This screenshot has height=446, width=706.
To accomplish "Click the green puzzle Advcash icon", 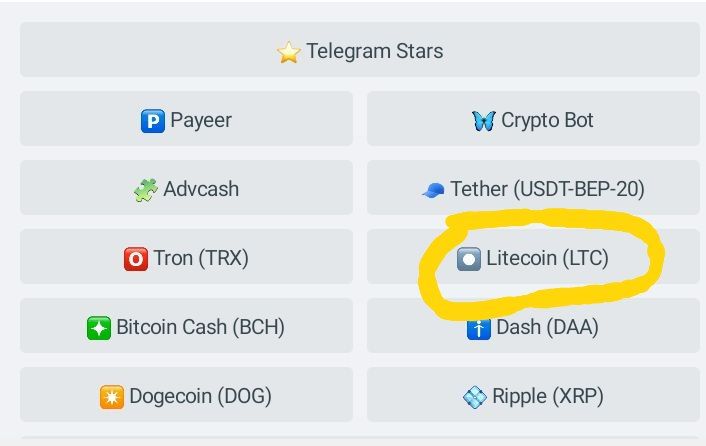I will click(x=146, y=190).
